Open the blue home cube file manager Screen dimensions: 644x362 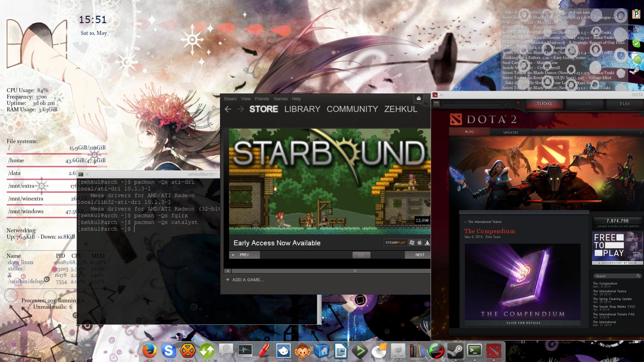click(x=321, y=351)
